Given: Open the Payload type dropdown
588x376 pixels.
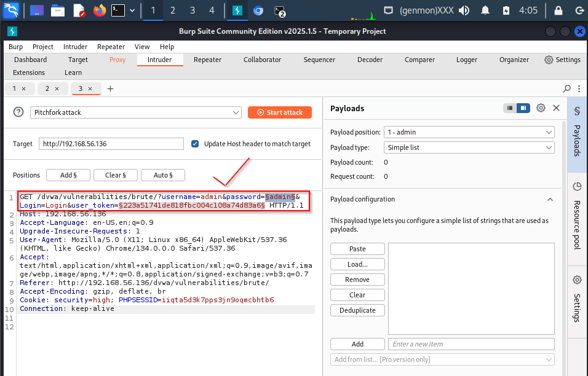Looking at the screenshot, I should tap(469, 147).
